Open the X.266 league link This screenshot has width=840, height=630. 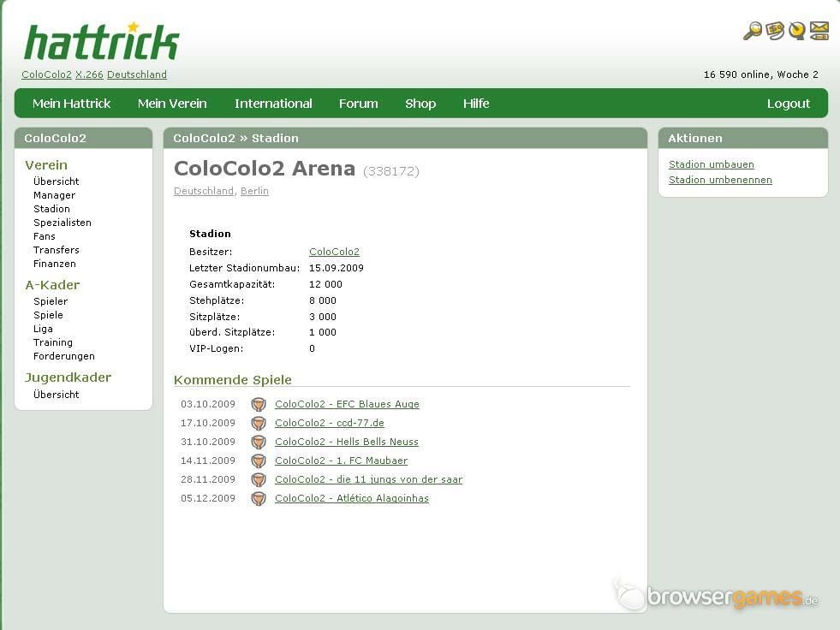coord(89,74)
